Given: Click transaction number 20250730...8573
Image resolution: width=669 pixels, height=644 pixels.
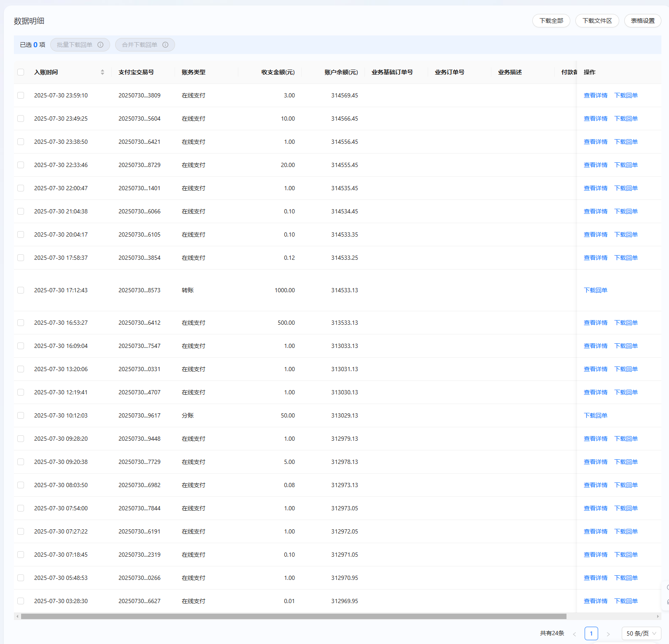Looking at the screenshot, I should coord(140,290).
